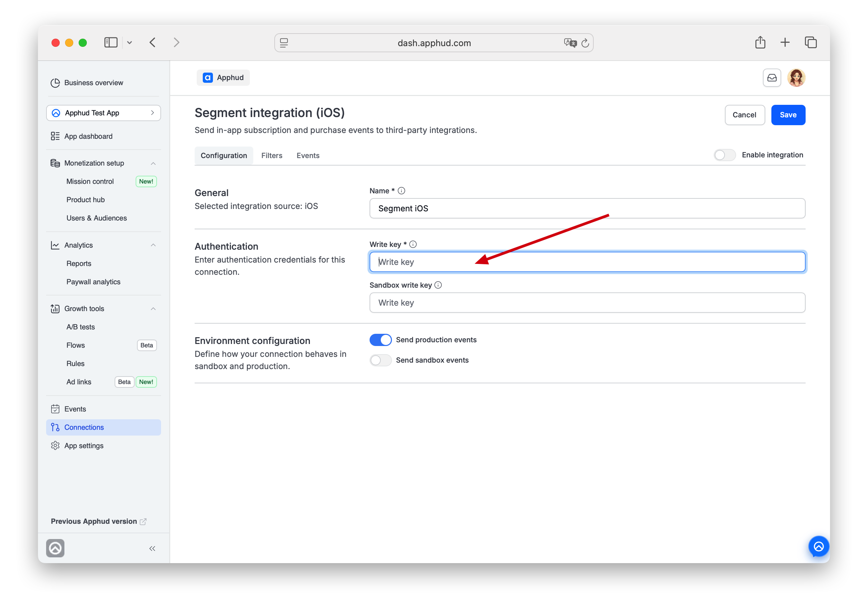Viewport: 868px width, 614px height.
Task: Open Mission control
Action: pyautogui.click(x=90, y=181)
